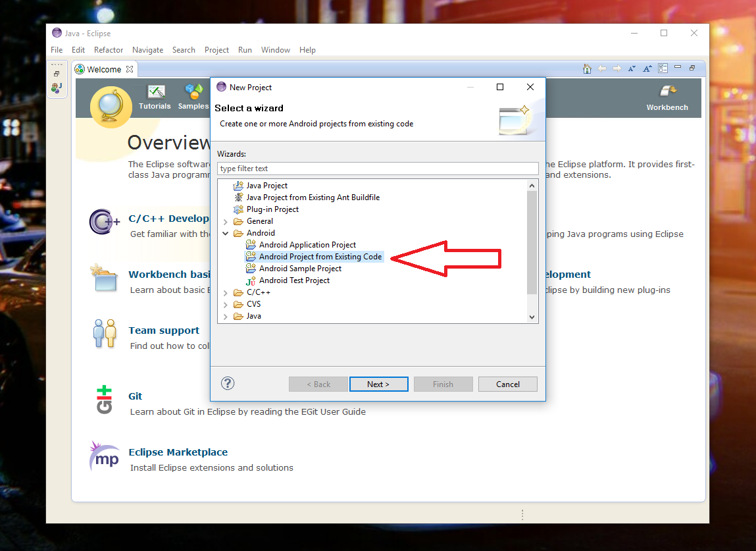Click the Workbench icon in Welcome page
The height and width of the screenshot is (551, 756).
point(667,92)
